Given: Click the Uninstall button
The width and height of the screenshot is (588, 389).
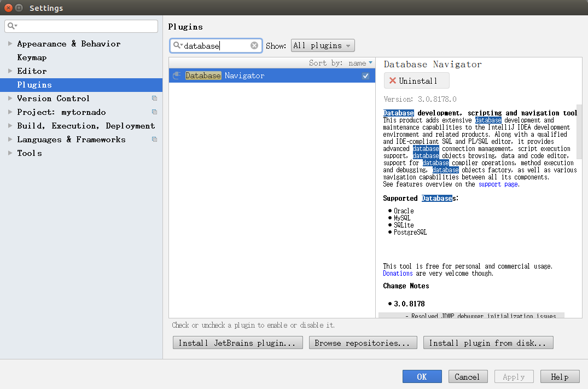Looking at the screenshot, I should 417,80.
